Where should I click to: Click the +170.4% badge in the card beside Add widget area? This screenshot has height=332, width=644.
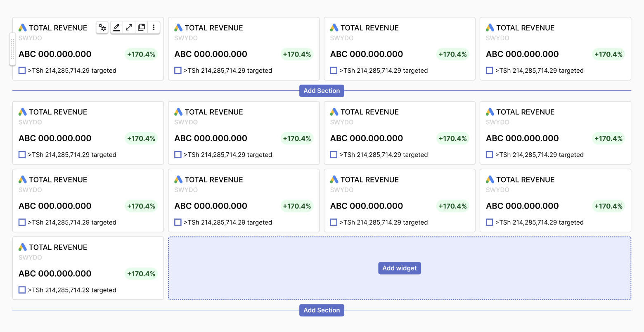pyautogui.click(x=141, y=274)
